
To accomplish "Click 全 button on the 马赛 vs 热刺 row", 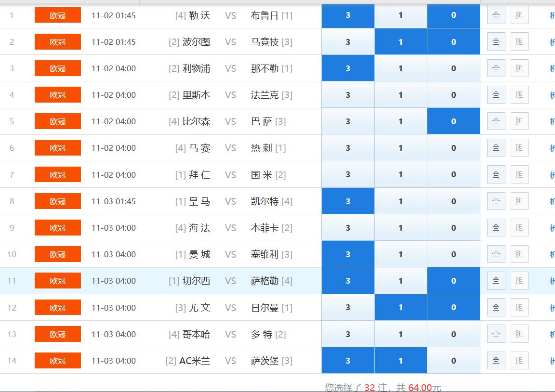I will coord(496,148).
